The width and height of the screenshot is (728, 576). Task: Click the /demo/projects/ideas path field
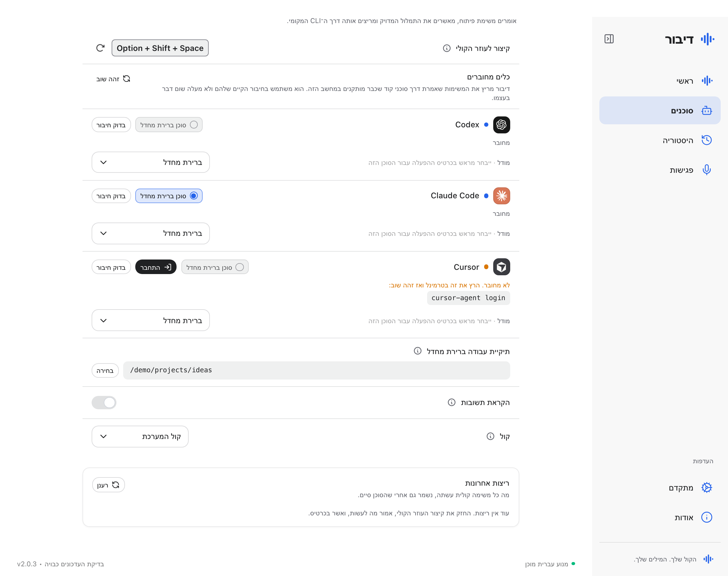[x=316, y=370]
